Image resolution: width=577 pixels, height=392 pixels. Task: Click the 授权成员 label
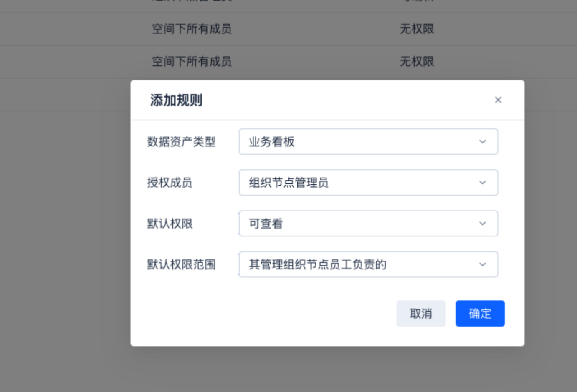170,183
